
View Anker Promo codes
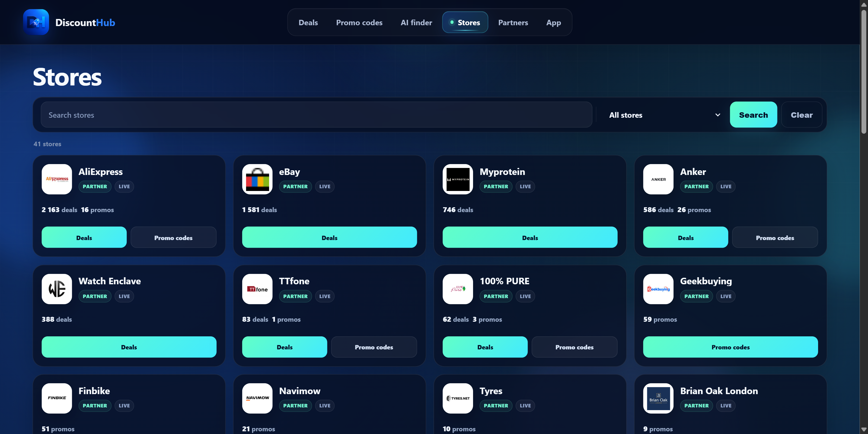775,238
